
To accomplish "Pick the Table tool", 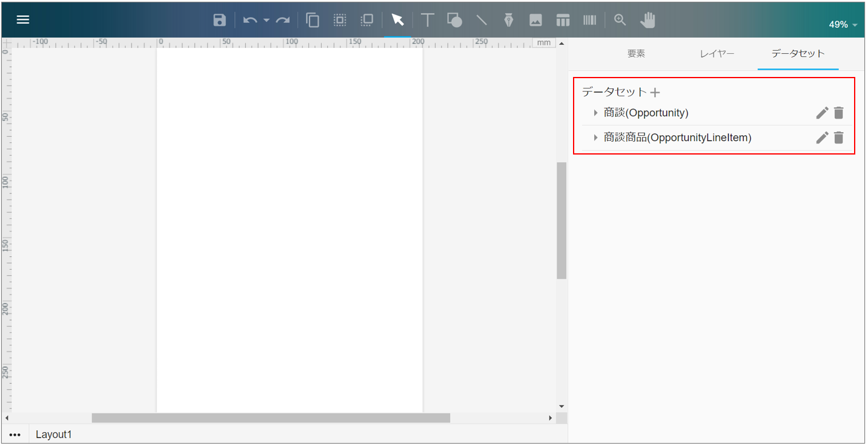I will [563, 20].
